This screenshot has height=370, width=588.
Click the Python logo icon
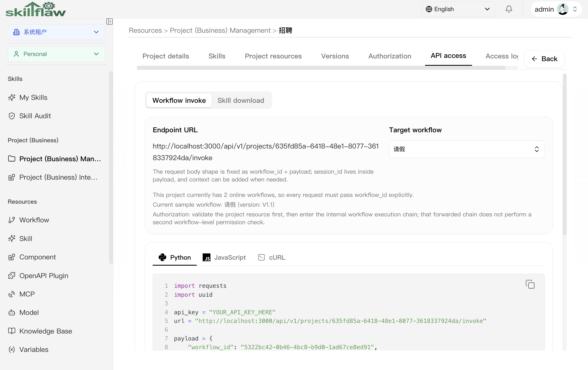(162, 257)
